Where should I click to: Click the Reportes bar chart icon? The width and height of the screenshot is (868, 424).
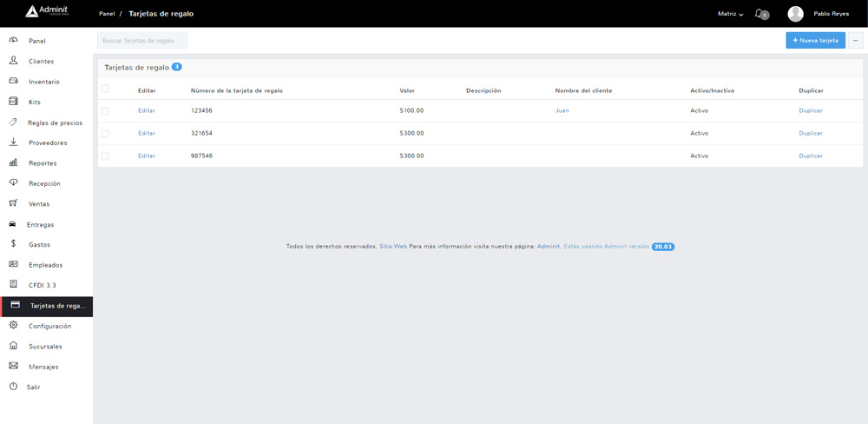click(13, 162)
